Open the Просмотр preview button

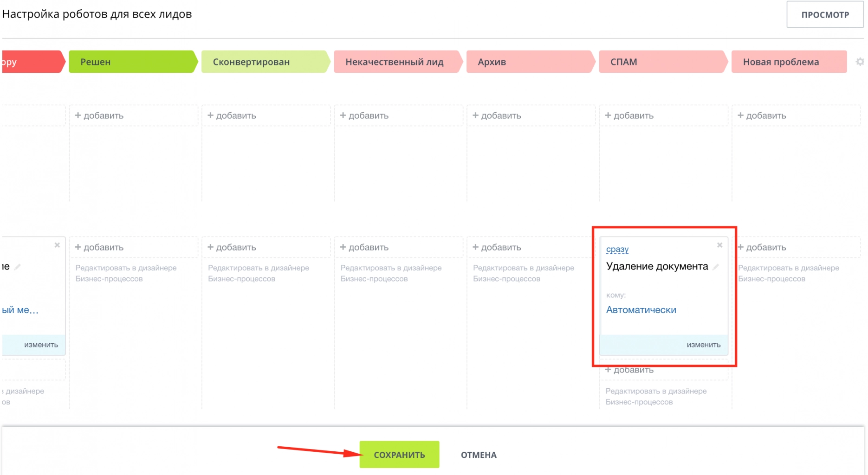coord(825,15)
